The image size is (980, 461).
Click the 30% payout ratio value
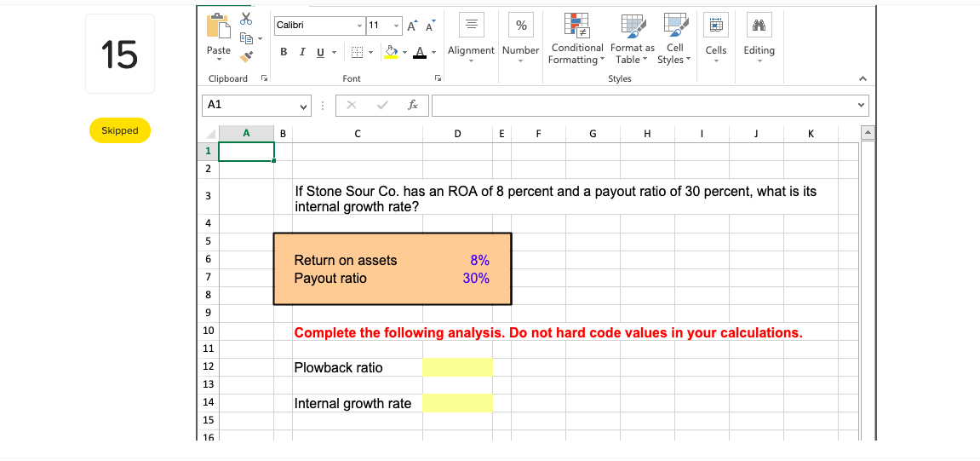coord(476,279)
